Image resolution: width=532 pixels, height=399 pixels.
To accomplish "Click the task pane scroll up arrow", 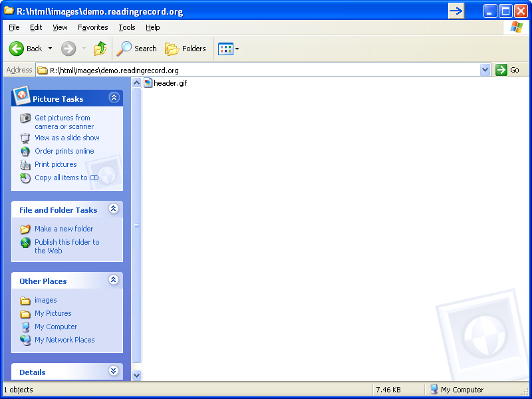I will coord(136,82).
